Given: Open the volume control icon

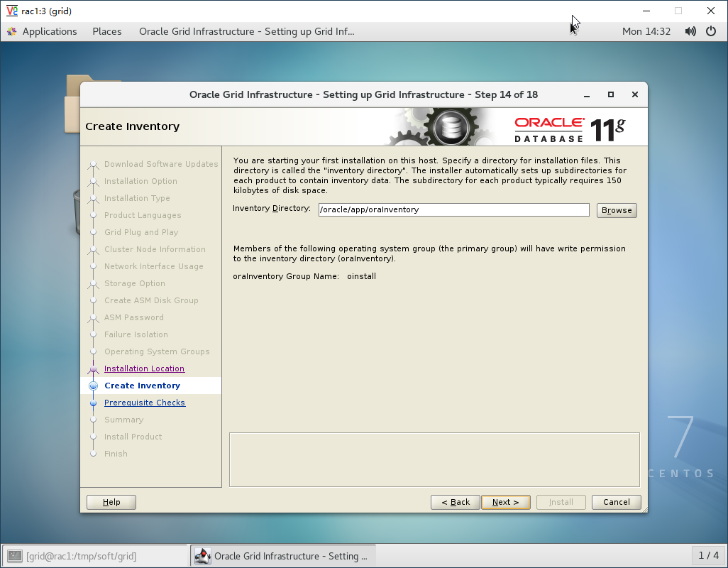Looking at the screenshot, I should pos(690,31).
